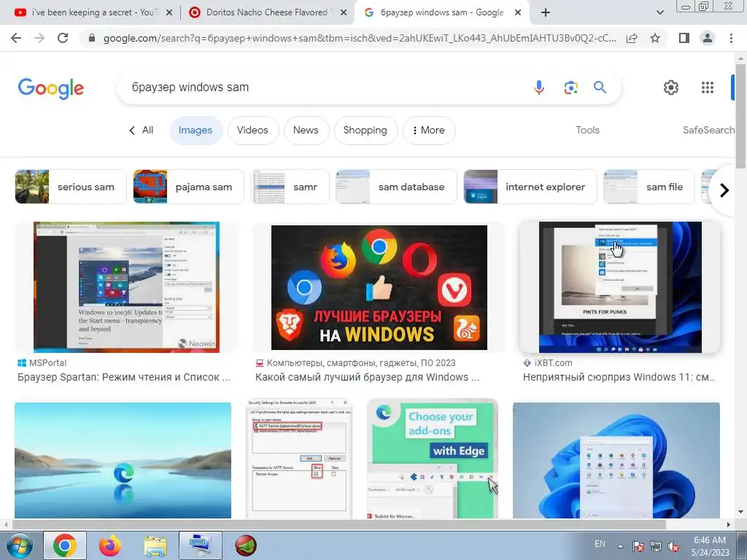Close the Google search tab
Viewport: 747px width, 560px height.
519,13
